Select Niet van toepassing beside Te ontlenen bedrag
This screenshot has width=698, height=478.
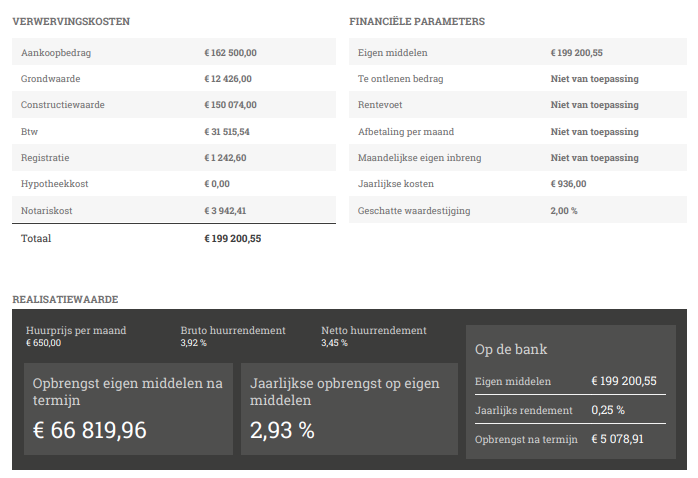tap(594, 79)
